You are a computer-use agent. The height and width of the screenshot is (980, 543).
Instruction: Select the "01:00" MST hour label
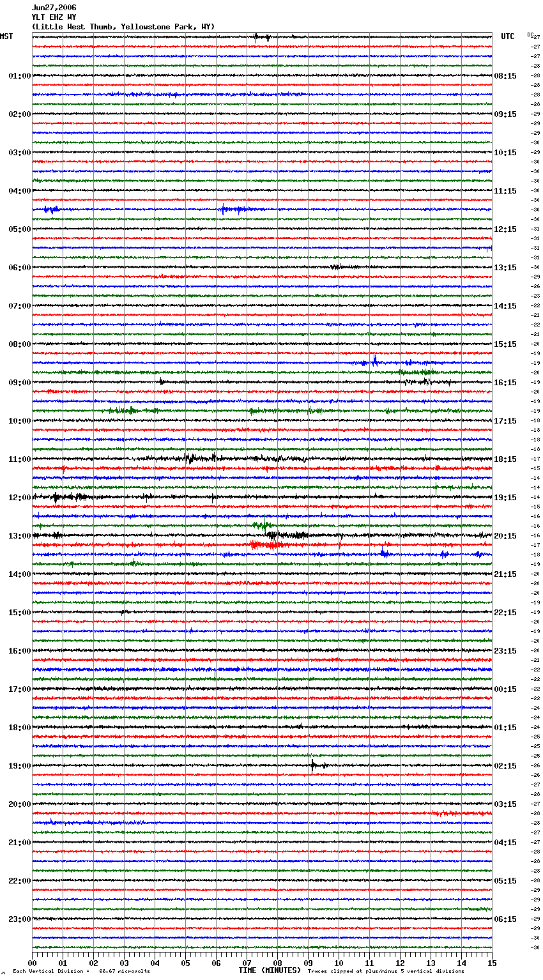pyautogui.click(x=20, y=76)
